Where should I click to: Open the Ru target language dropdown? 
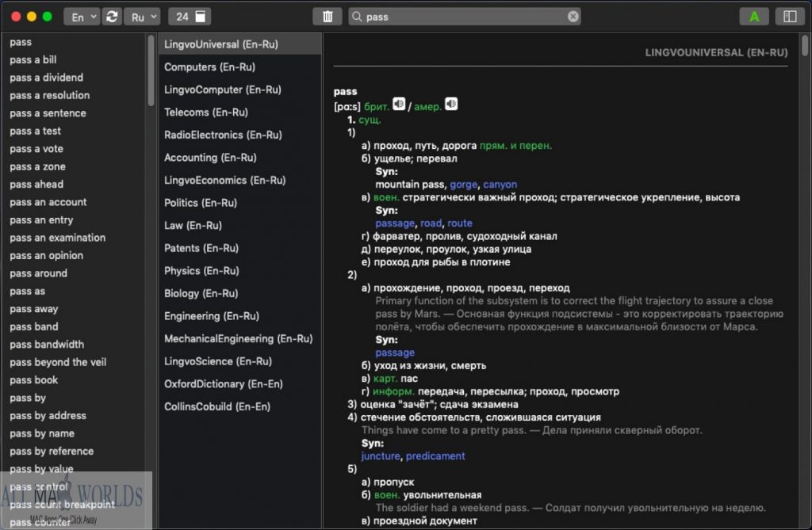pos(142,17)
